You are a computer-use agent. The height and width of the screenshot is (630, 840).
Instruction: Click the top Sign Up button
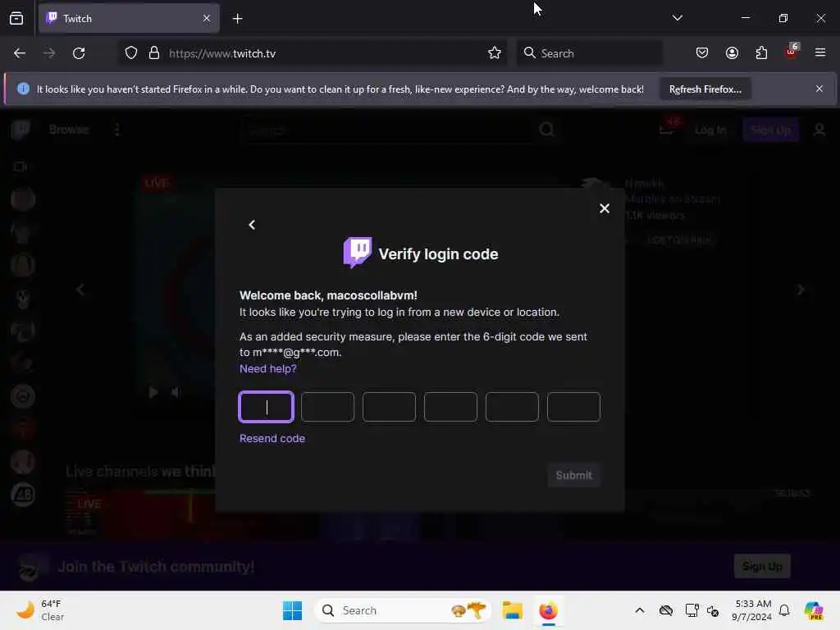pos(770,130)
